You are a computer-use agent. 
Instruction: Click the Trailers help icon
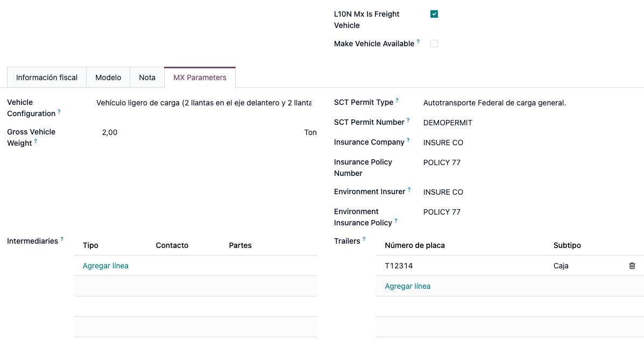pyautogui.click(x=365, y=238)
